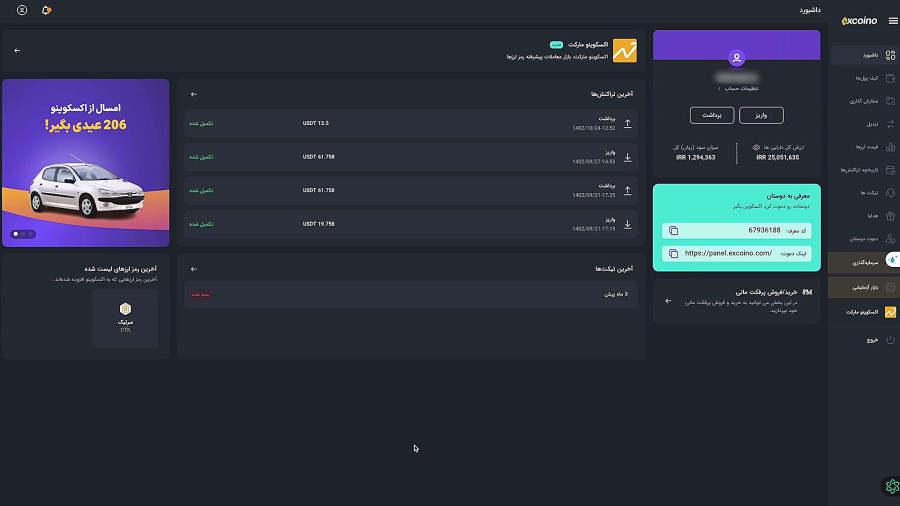Open the سفارش گذاری order icon in the sidebar
This screenshot has width=900, height=506.
(890, 101)
